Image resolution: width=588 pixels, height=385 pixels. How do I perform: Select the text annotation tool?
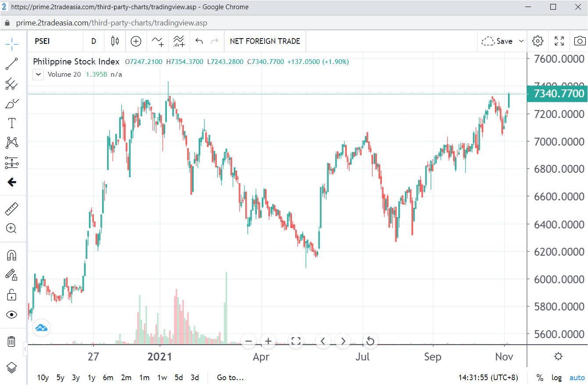(12, 123)
